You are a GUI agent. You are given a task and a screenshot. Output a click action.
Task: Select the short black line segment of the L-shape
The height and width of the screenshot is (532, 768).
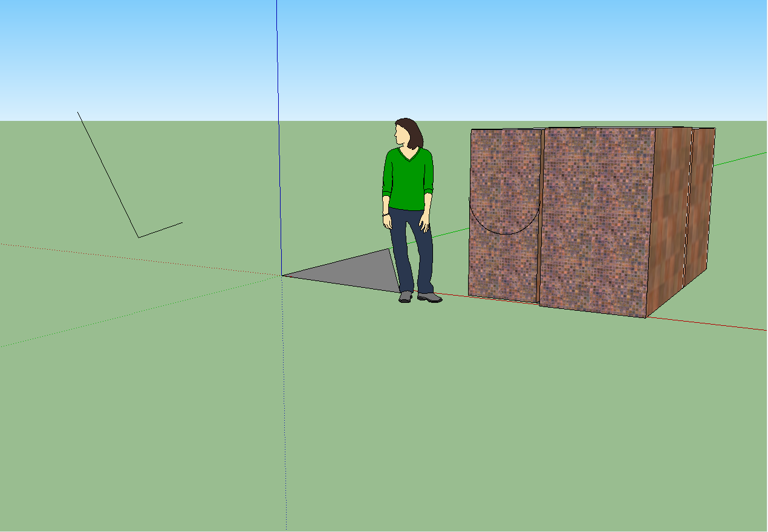point(160,230)
